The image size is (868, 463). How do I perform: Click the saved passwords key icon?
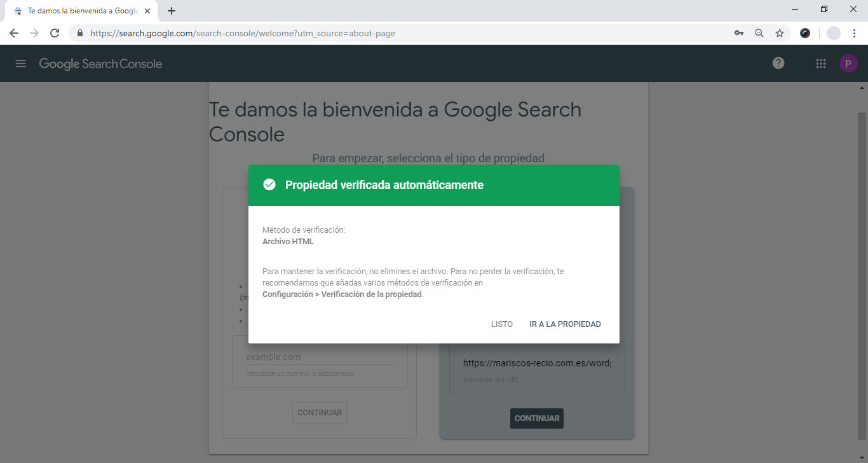click(x=739, y=33)
